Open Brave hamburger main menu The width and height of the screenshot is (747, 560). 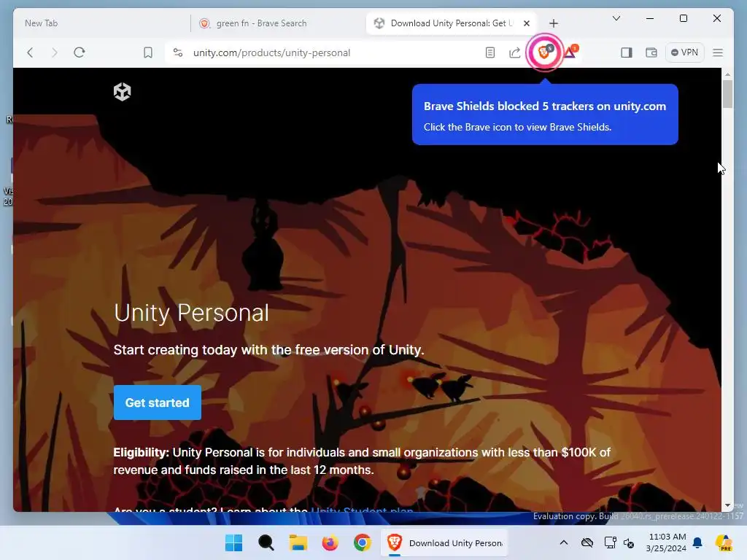[x=718, y=52]
